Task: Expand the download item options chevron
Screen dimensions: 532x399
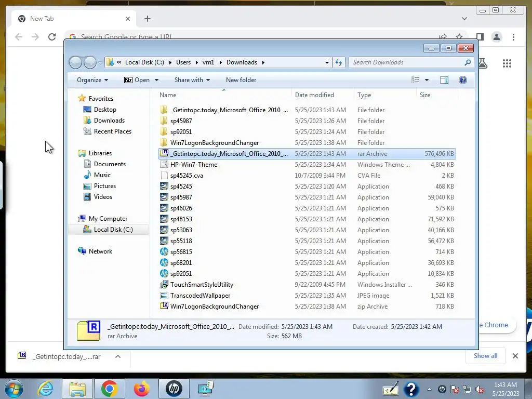Action: pos(118,356)
